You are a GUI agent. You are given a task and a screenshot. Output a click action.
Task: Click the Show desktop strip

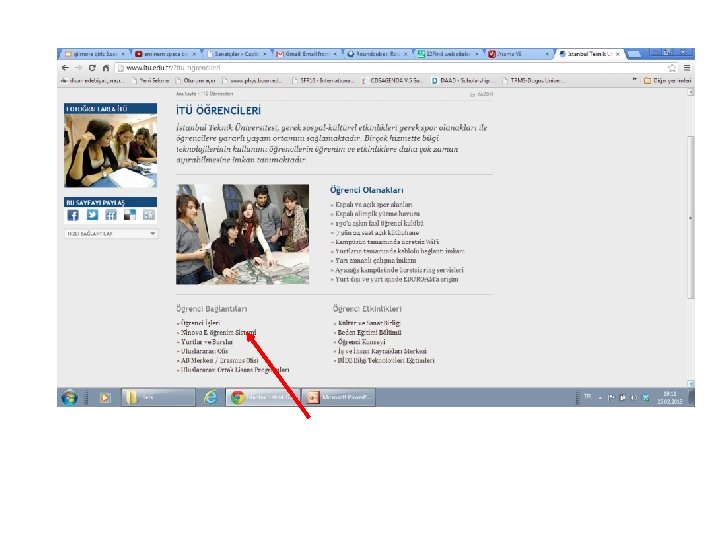(692, 397)
